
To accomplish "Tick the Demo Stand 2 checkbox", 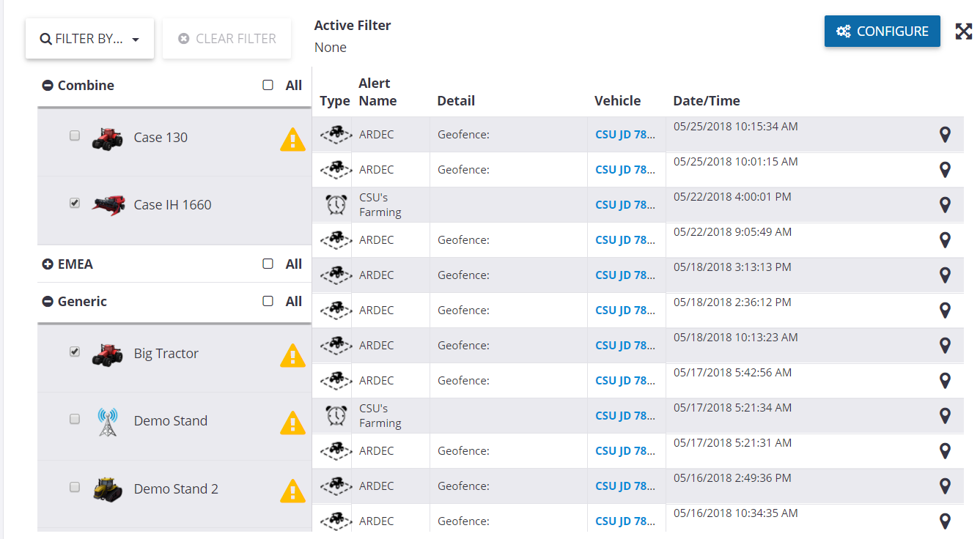I will point(74,487).
